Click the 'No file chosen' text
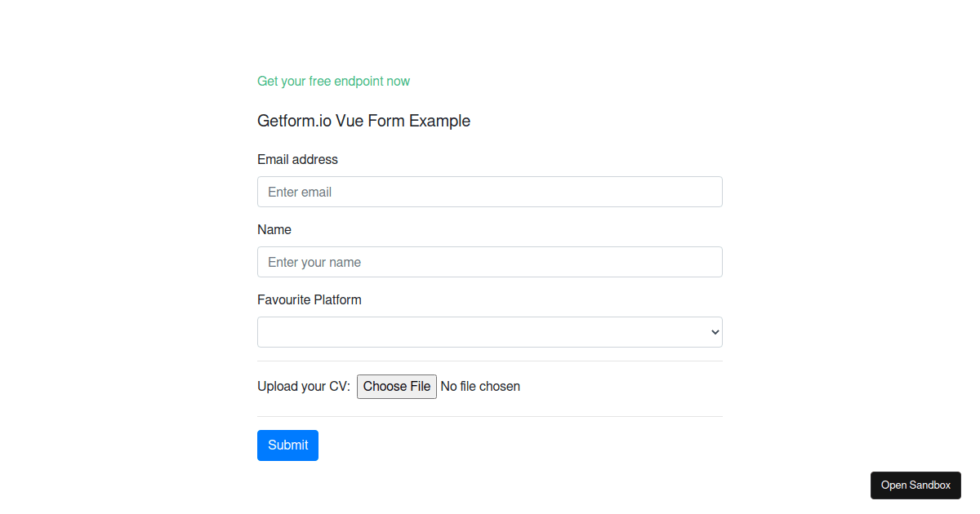The image size is (980, 514). [480, 386]
